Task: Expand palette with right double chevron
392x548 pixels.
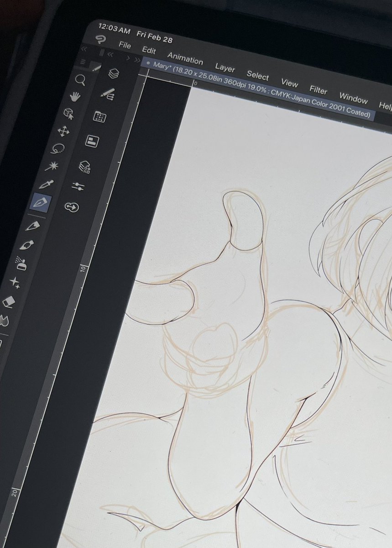Action: (137, 61)
